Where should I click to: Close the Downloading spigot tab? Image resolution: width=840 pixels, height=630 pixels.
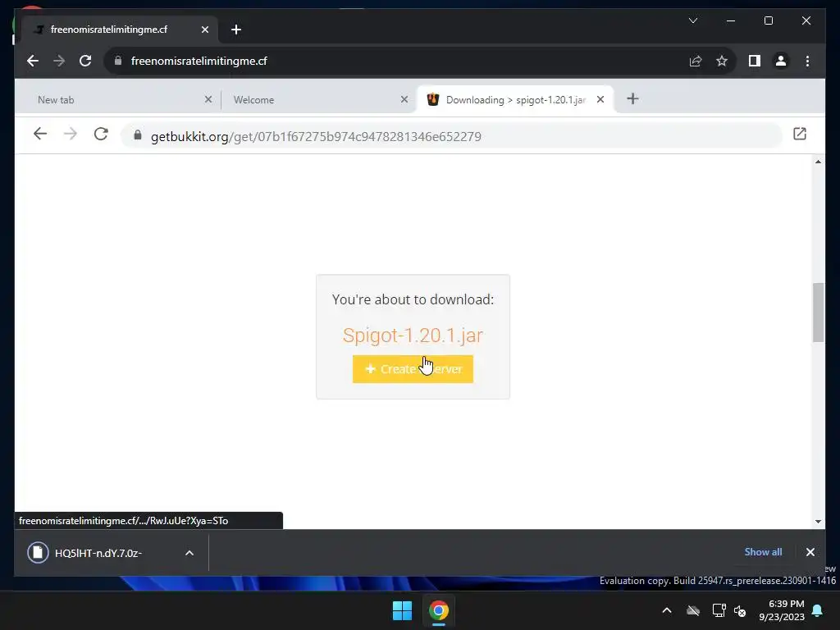pyautogui.click(x=600, y=99)
